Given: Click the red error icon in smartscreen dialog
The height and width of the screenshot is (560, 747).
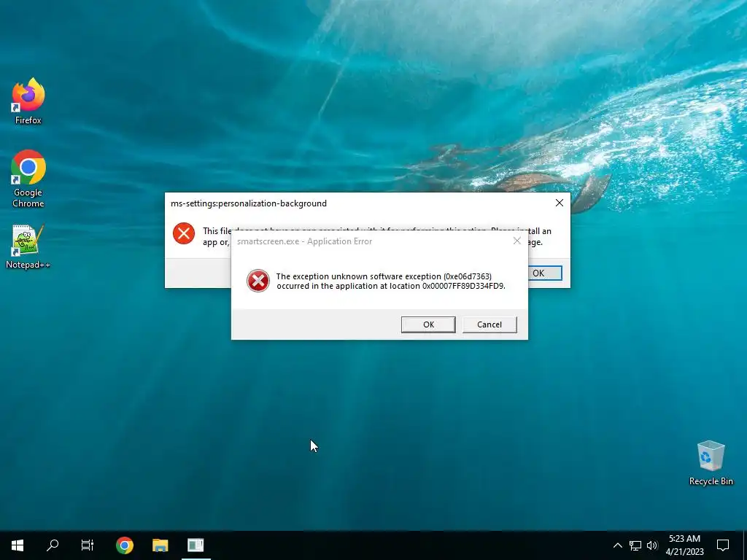Looking at the screenshot, I should pos(258,281).
